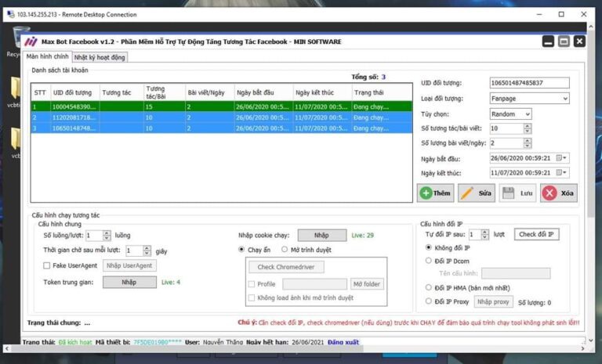Click the Check đổi IP button

coord(536,234)
